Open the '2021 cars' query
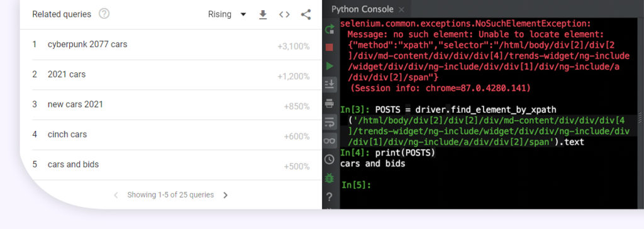Viewport: 644px width, 229px height. click(67, 74)
